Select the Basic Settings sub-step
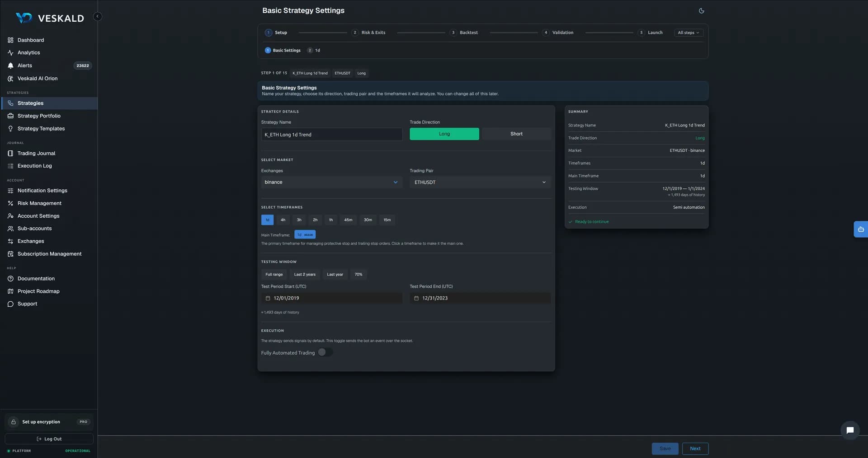 [283, 50]
